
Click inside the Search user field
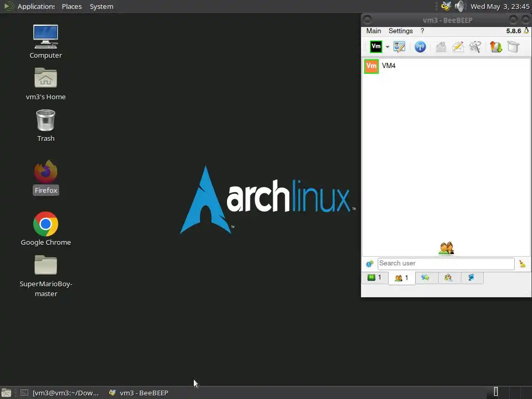446,263
